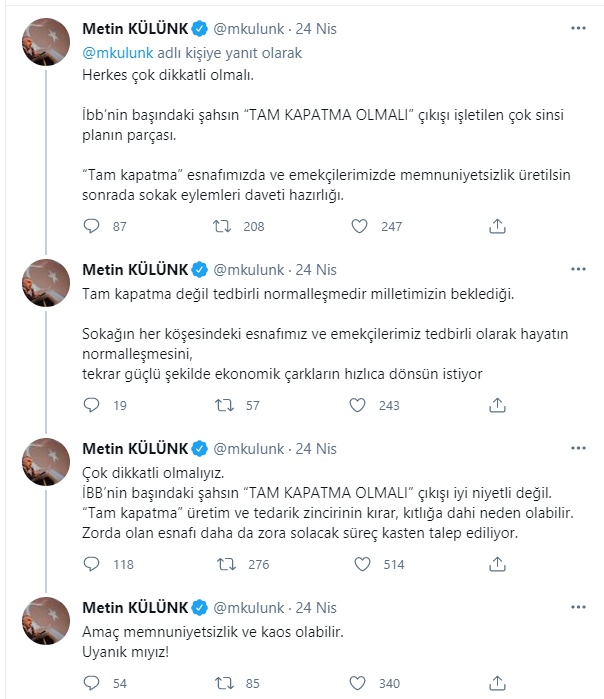The height and width of the screenshot is (699, 604).
Task: Open more options on the first tweet
Action: [578, 31]
